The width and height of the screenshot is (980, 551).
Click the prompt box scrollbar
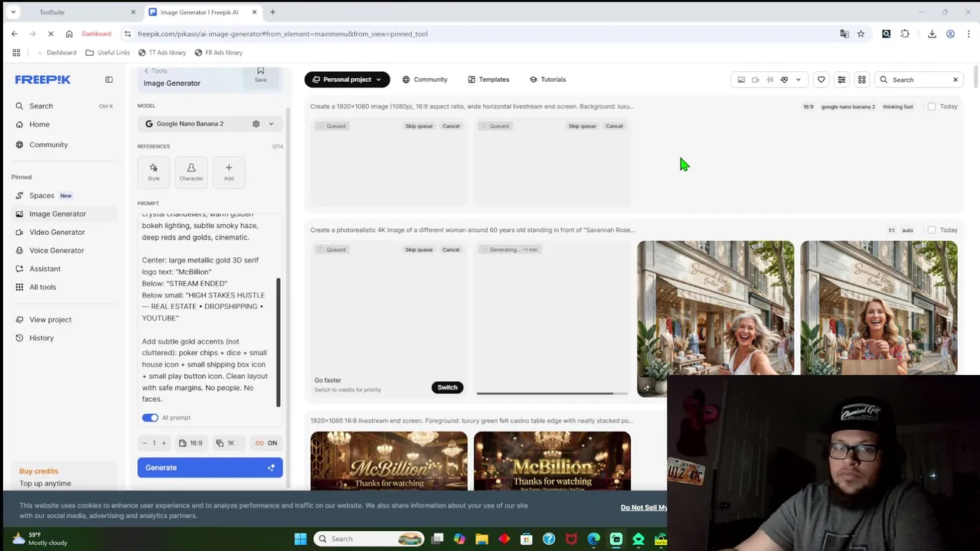[x=279, y=341]
